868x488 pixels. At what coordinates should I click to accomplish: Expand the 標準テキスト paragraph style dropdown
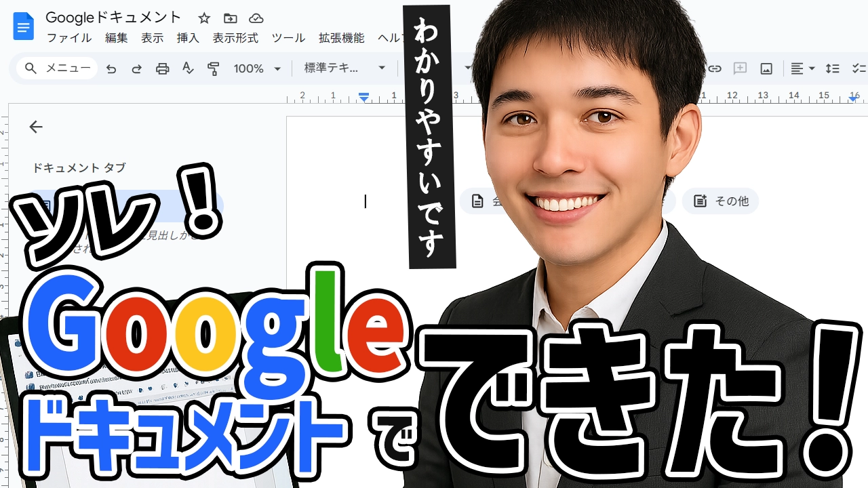(x=345, y=68)
